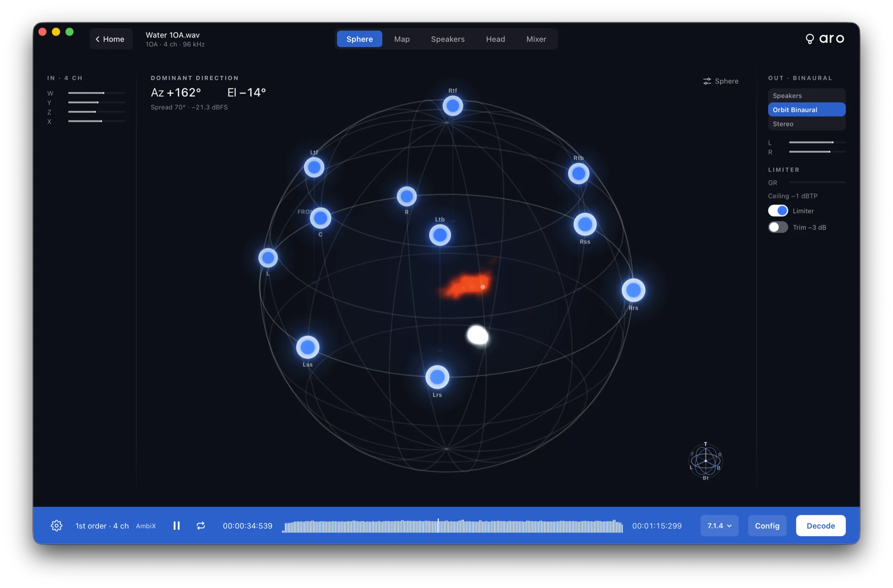Select the Rss speaker node

pos(585,224)
